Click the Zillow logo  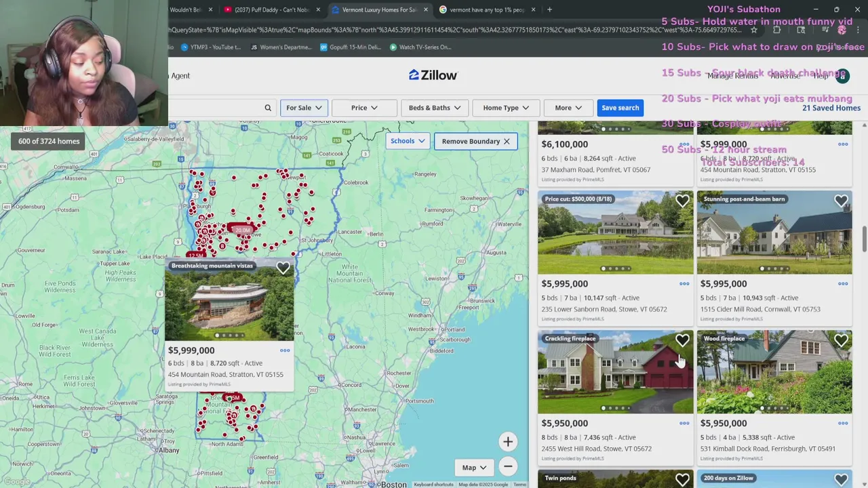(x=433, y=75)
